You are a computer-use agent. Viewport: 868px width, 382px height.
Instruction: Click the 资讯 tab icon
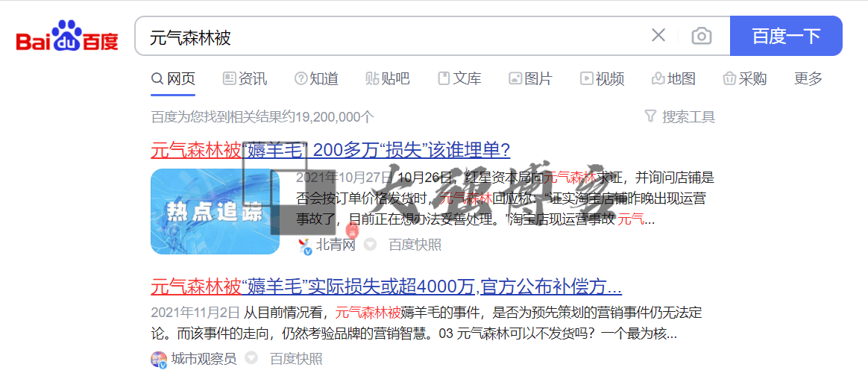click(x=229, y=78)
